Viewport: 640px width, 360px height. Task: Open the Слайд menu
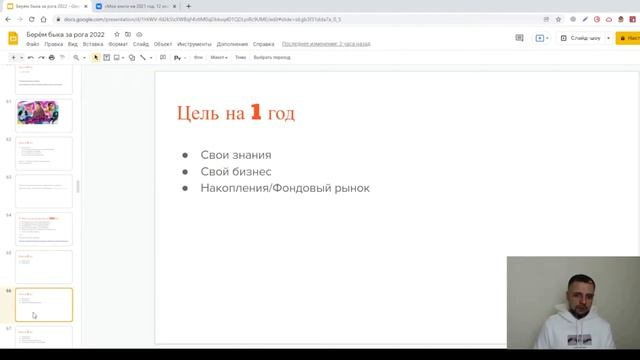pos(141,44)
